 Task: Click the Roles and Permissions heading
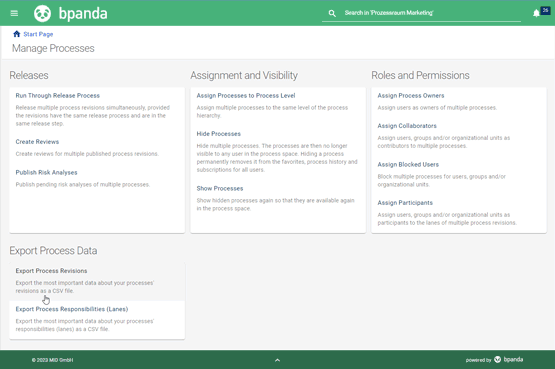pyautogui.click(x=420, y=75)
